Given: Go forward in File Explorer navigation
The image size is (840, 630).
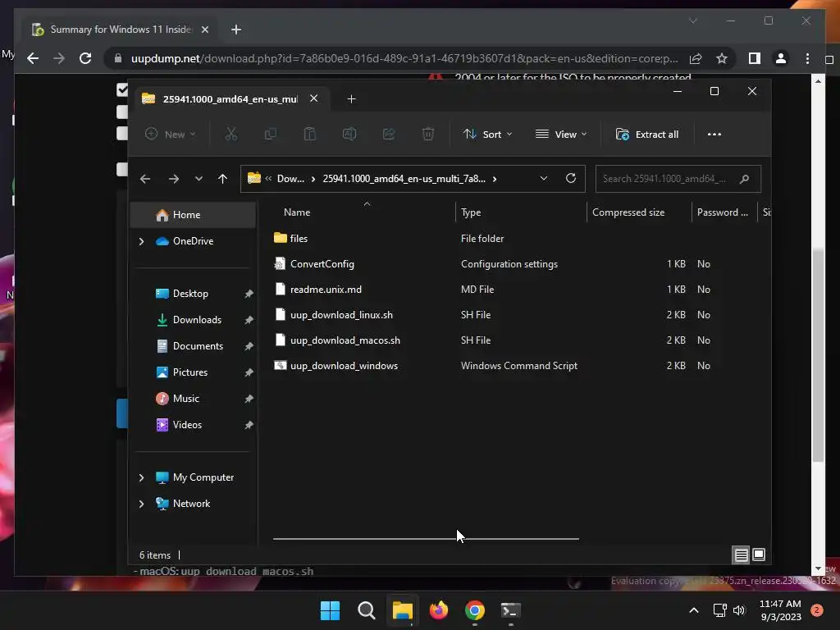Looking at the screenshot, I should coord(174,179).
